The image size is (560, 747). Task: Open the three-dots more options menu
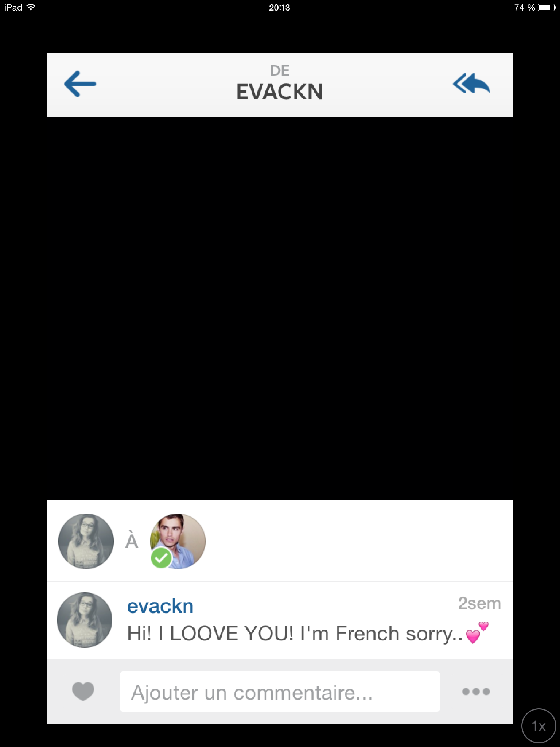coord(476,691)
